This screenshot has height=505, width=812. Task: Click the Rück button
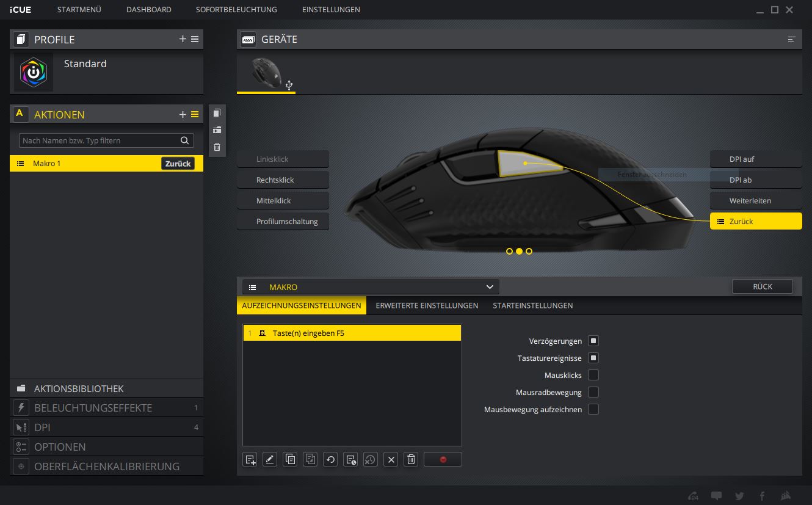tap(763, 286)
